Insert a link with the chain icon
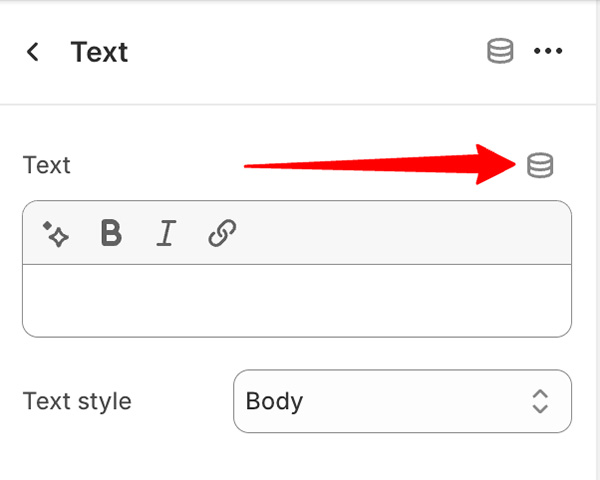This screenshot has width=600, height=480. click(222, 233)
